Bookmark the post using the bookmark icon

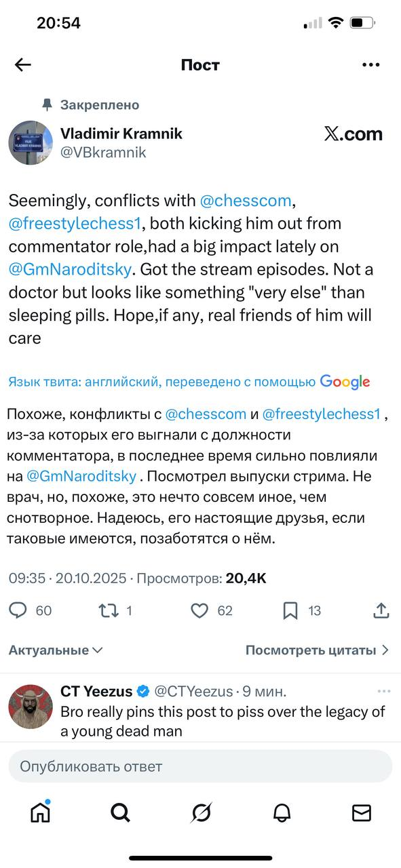click(x=290, y=610)
